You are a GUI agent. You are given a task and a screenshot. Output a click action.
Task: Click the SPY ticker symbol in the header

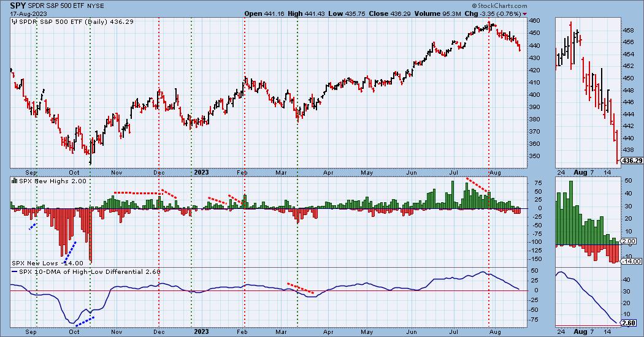(18, 6)
